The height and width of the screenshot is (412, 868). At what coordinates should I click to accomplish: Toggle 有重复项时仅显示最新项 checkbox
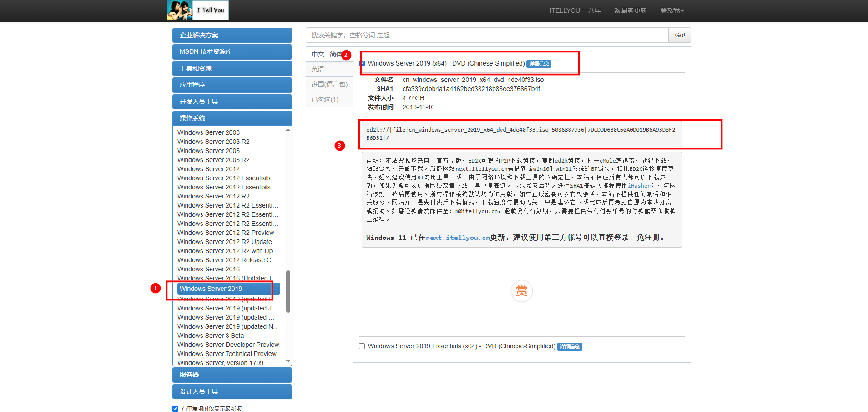(x=175, y=408)
